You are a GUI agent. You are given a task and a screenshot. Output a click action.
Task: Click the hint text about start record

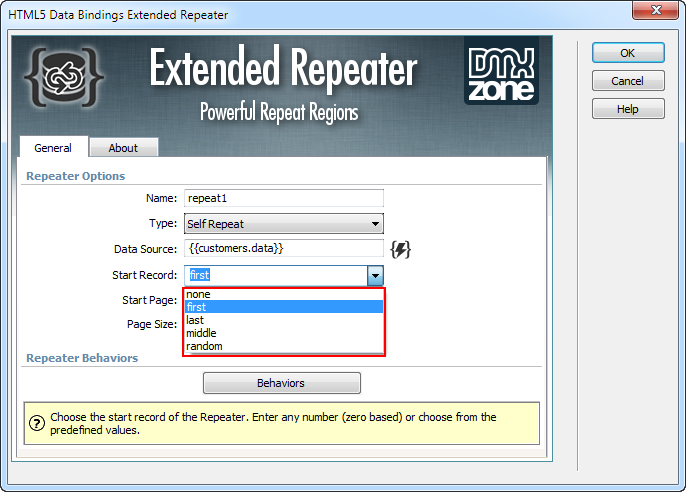pyautogui.click(x=273, y=423)
